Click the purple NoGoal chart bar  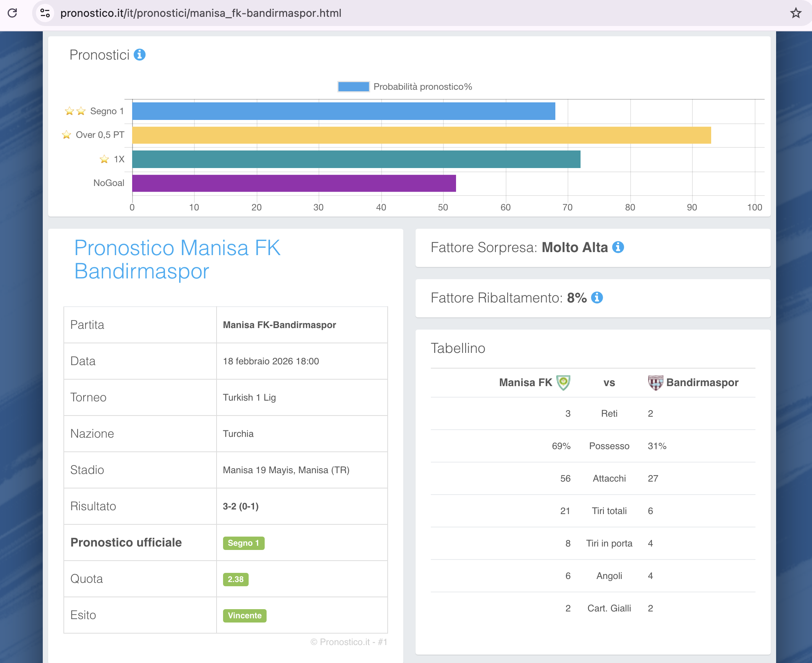click(x=294, y=183)
